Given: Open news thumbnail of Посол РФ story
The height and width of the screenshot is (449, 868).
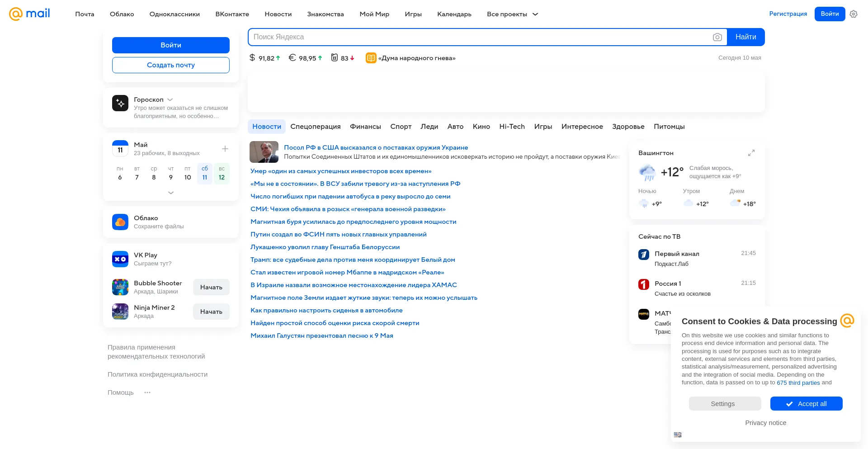Looking at the screenshot, I should pyautogui.click(x=264, y=152).
